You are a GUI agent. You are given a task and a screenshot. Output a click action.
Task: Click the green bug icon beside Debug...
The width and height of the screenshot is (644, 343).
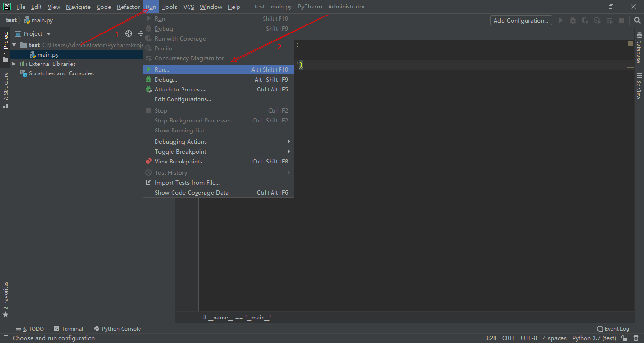pyautogui.click(x=149, y=79)
